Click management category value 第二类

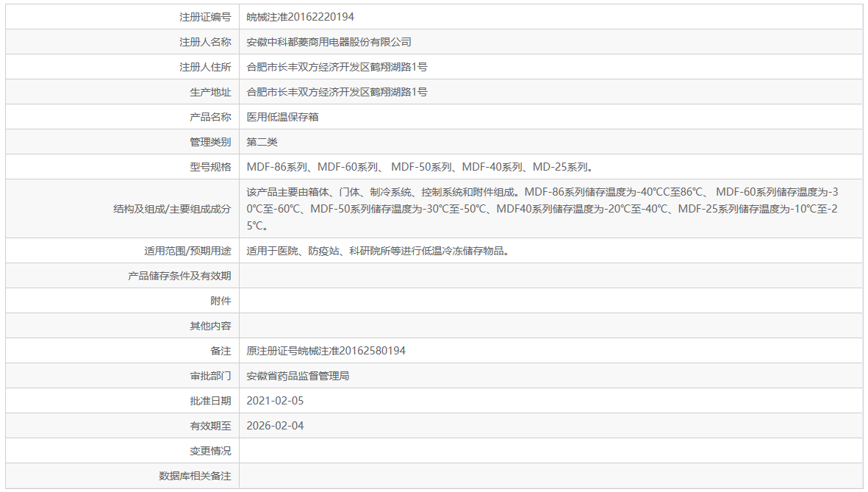(x=262, y=142)
